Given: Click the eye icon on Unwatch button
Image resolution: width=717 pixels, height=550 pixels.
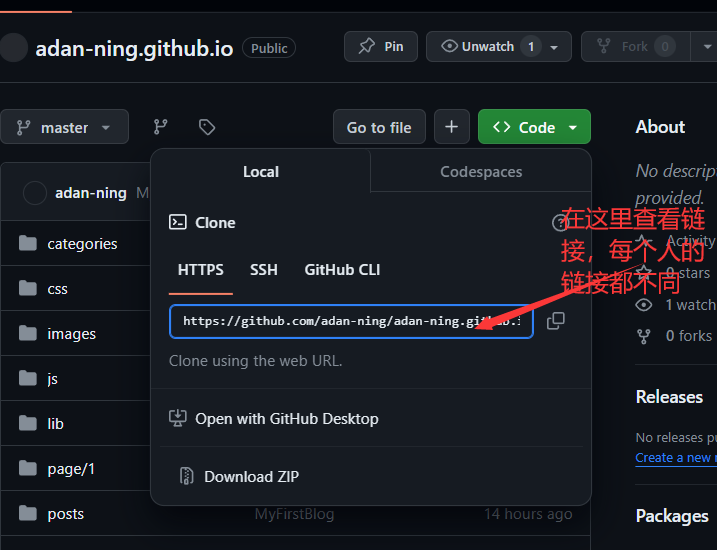Looking at the screenshot, I should point(449,46).
